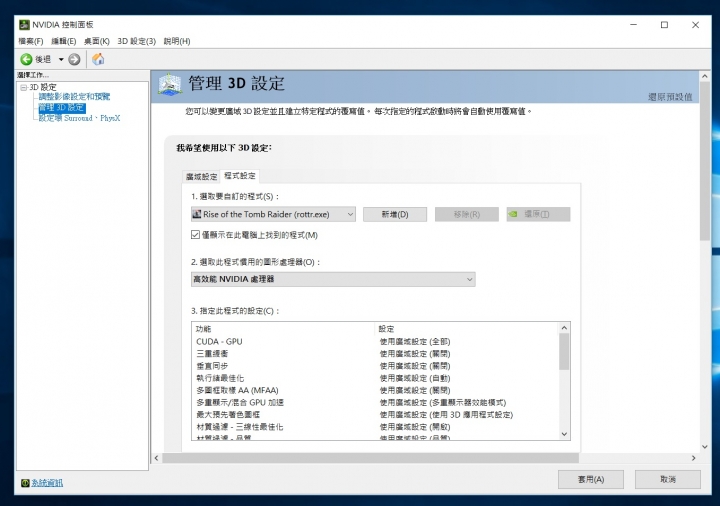Switch to the 程式設定 tab
Viewport: 720px width, 506px height.
pos(240,175)
